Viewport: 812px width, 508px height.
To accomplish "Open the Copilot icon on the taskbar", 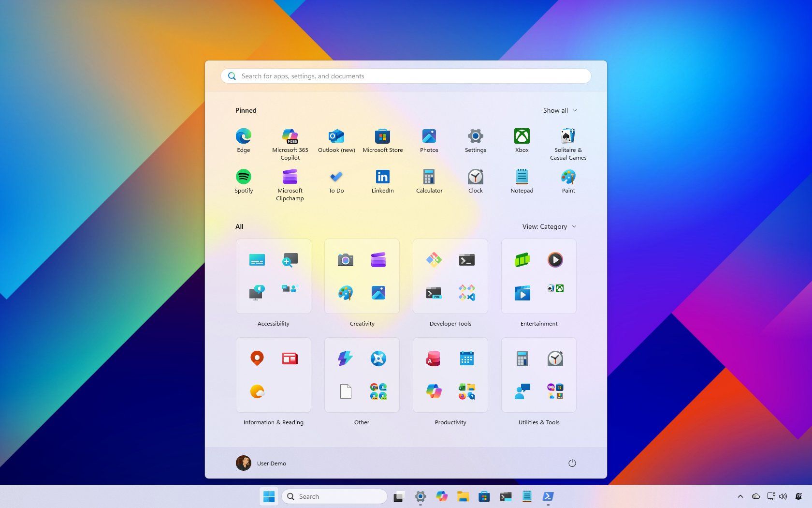I will click(442, 496).
